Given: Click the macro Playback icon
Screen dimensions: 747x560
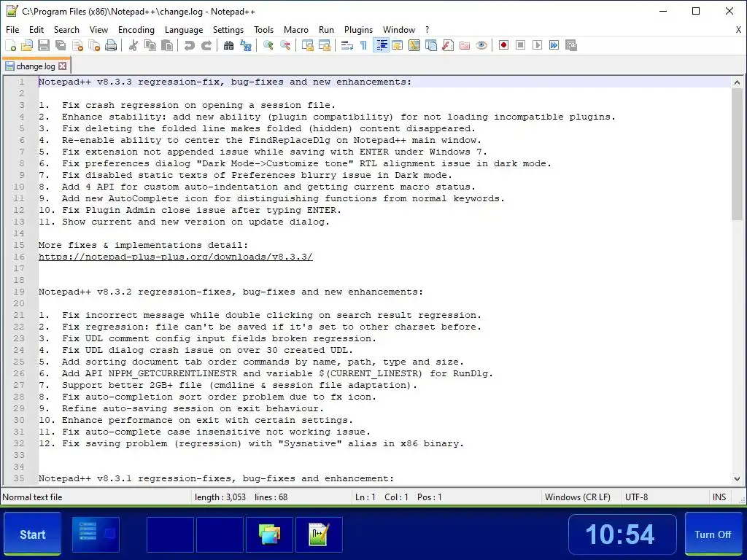Looking at the screenshot, I should [x=537, y=45].
